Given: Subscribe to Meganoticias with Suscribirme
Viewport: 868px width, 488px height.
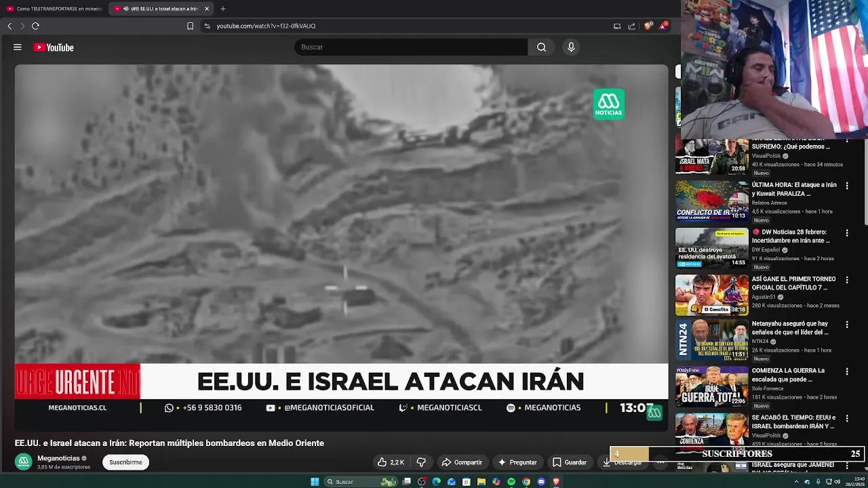Looking at the screenshot, I should pyautogui.click(x=125, y=462).
